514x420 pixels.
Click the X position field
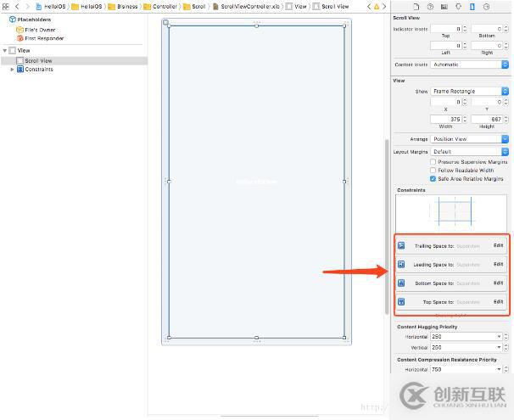pyautogui.click(x=446, y=102)
